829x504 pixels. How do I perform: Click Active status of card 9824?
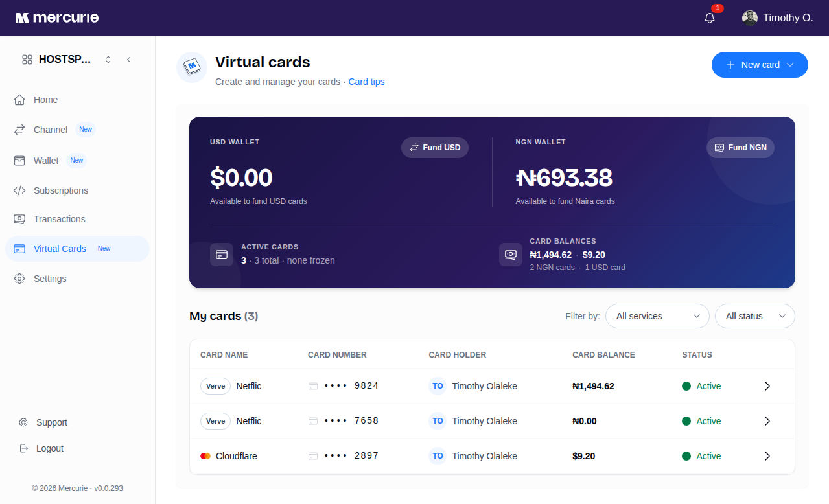tap(702, 386)
